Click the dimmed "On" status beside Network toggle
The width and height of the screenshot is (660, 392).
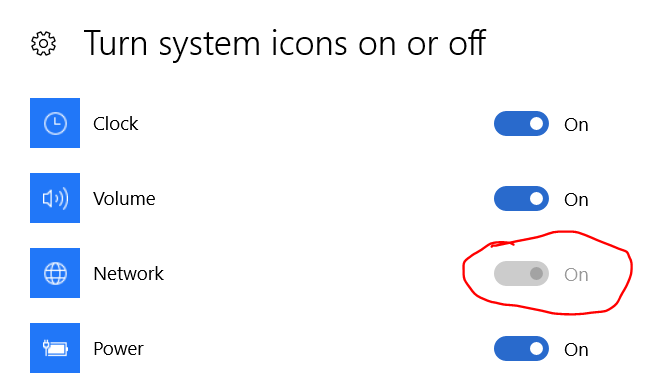click(x=576, y=275)
